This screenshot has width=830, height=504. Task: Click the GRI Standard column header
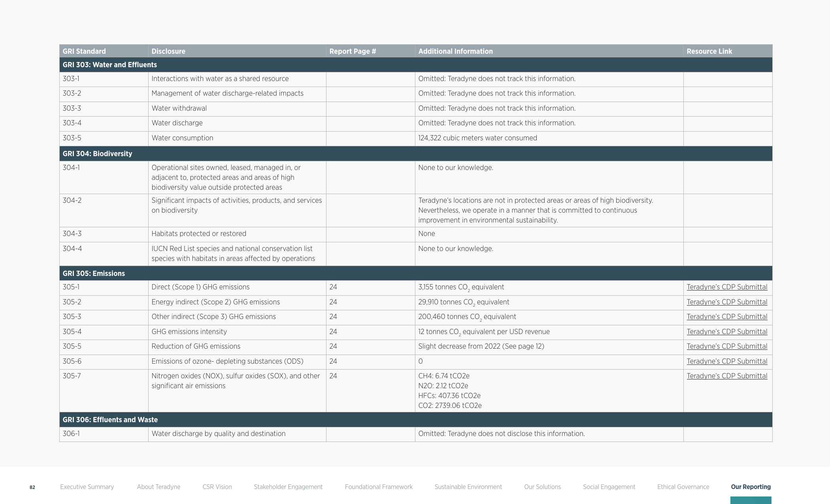coord(104,51)
